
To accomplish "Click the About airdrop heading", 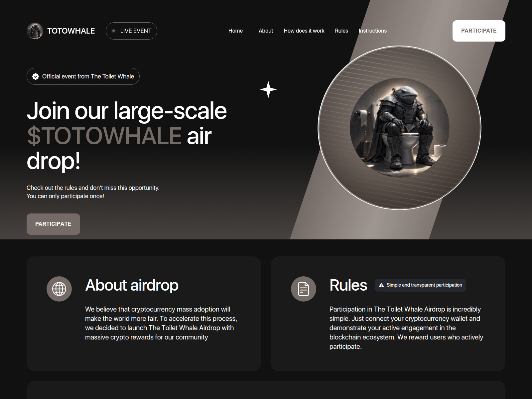I will pyautogui.click(x=132, y=285).
